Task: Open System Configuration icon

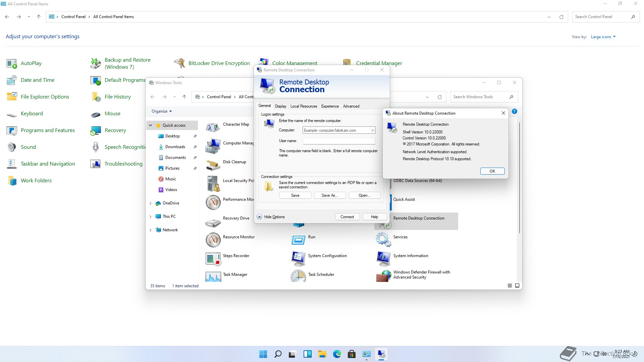Action: 298,258
